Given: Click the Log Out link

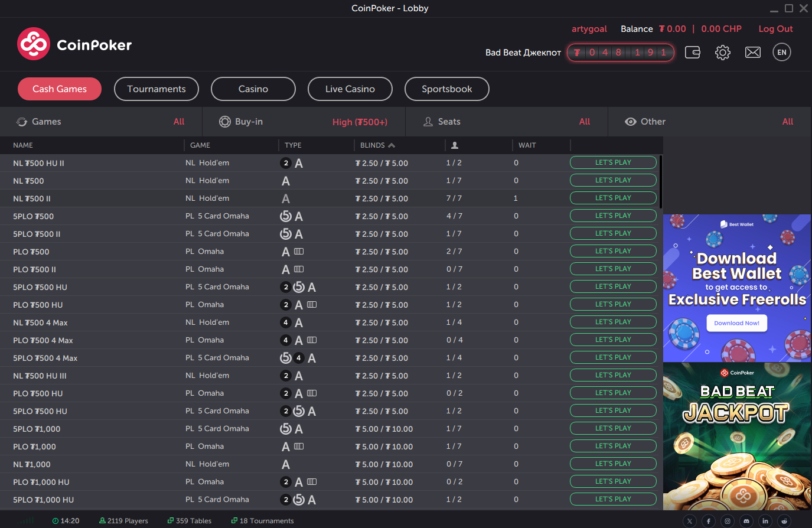Looking at the screenshot, I should [775, 29].
